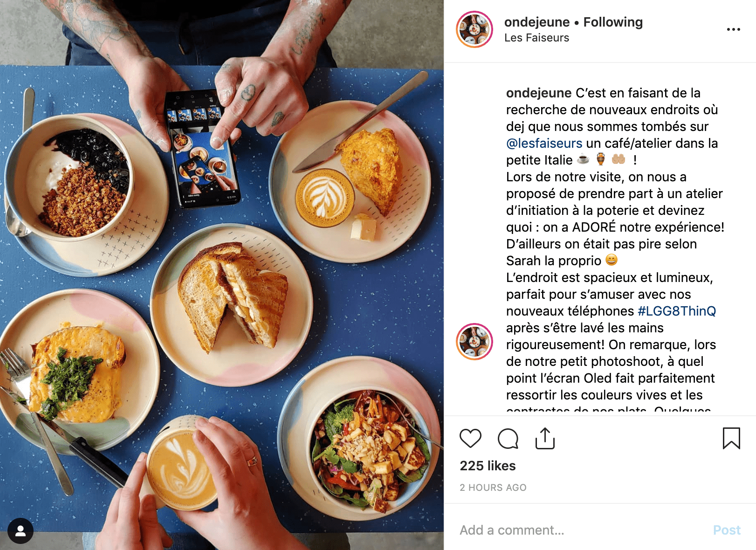
Task: Open the Les Faiseurs location link
Action: (x=536, y=38)
